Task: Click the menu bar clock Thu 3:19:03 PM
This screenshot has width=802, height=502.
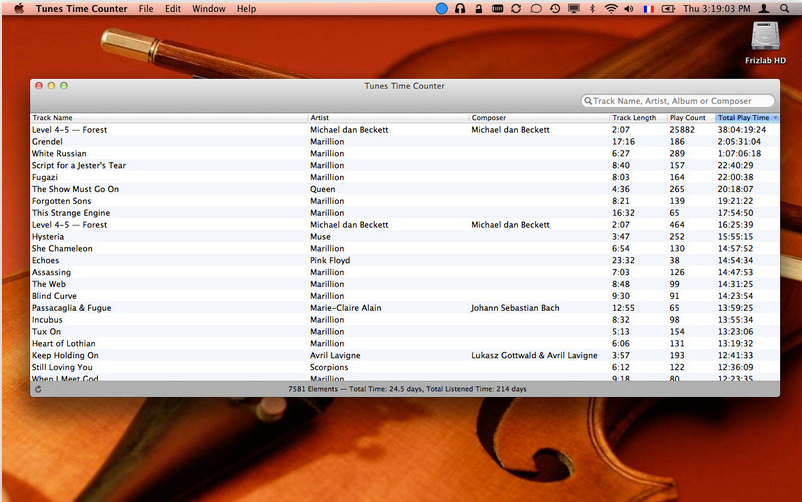Action: (x=717, y=9)
